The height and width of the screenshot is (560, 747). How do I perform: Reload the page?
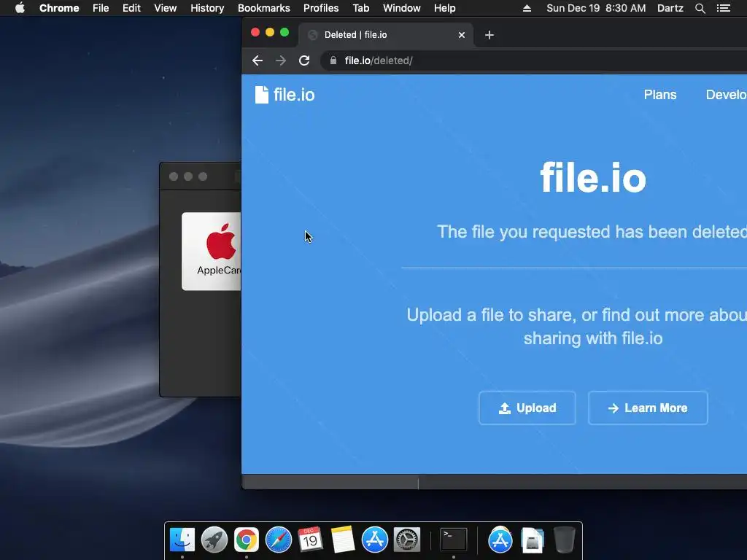304,61
